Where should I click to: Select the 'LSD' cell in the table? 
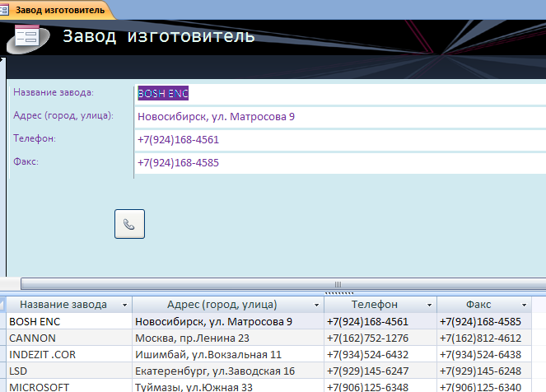(69, 371)
